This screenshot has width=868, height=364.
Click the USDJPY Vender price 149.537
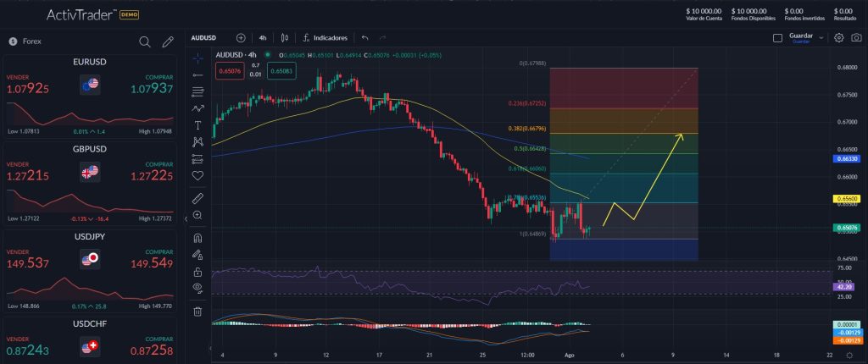[x=28, y=264]
